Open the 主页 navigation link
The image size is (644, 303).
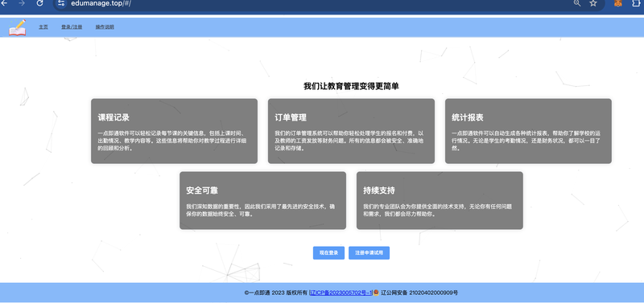point(43,27)
